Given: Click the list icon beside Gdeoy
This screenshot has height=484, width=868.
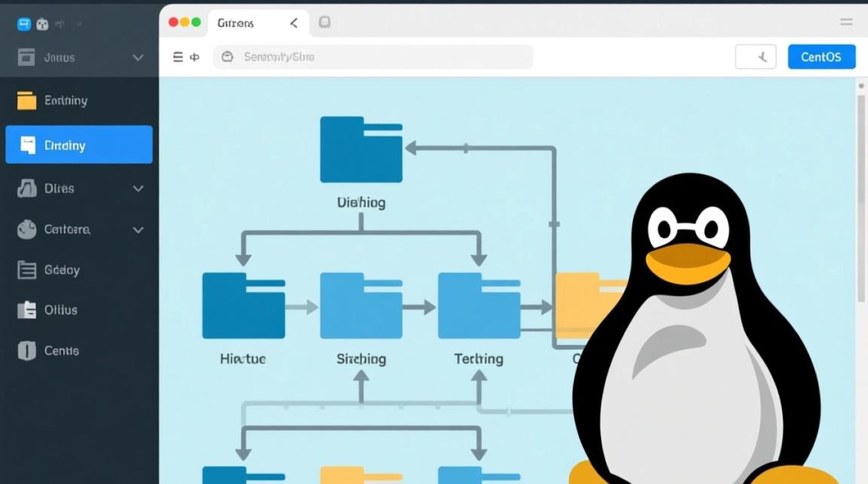Looking at the screenshot, I should 26,270.
